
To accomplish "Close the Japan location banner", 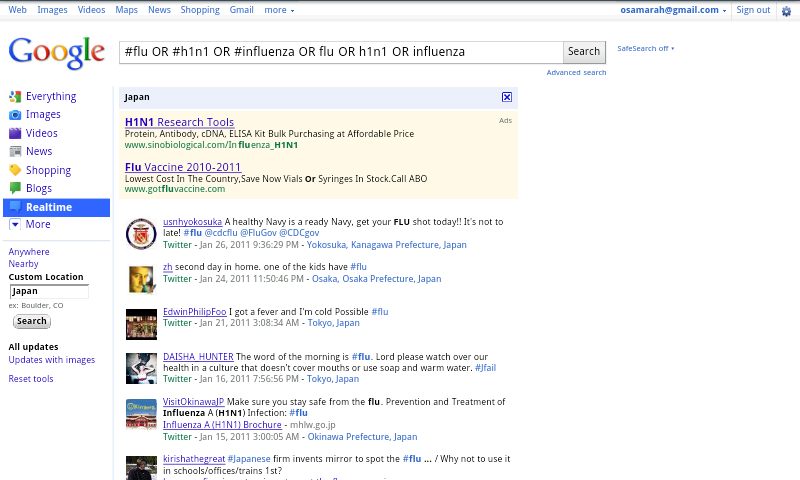I will pyautogui.click(x=507, y=97).
